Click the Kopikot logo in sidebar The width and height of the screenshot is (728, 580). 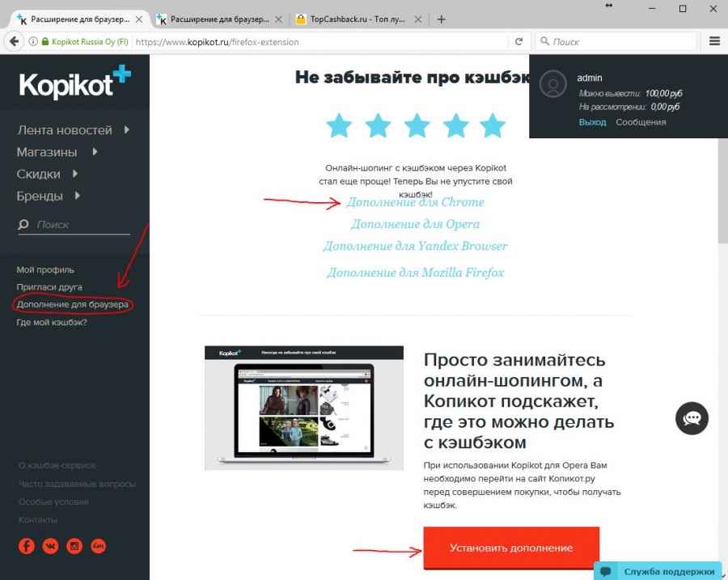point(74,83)
